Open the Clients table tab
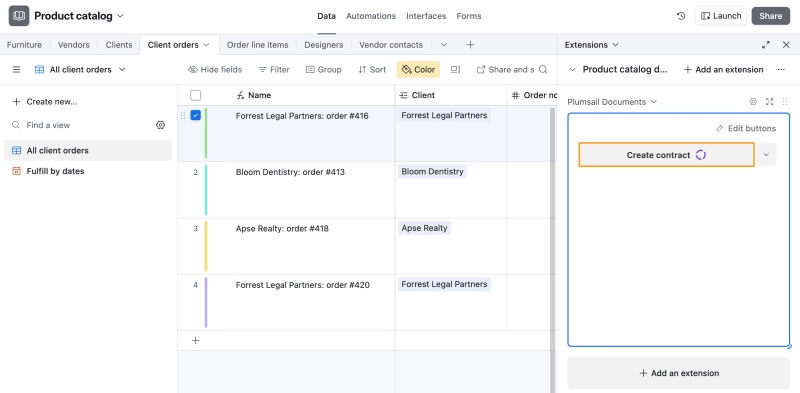Viewport: 800px width, 393px height. tap(119, 45)
